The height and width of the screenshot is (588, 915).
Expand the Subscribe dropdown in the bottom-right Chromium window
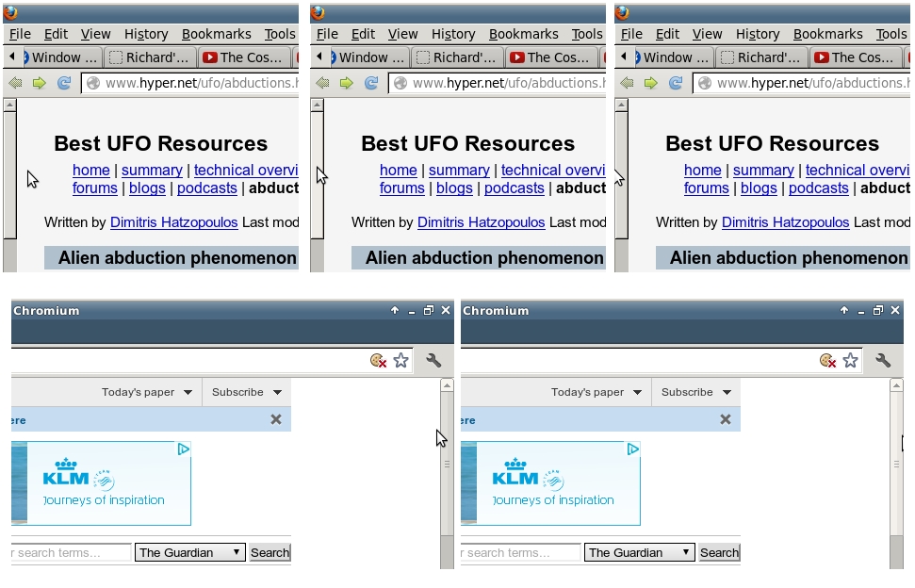point(694,392)
